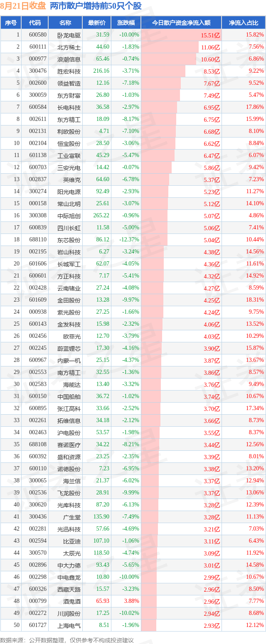Select stock name 云南锗业

point(69,288)
